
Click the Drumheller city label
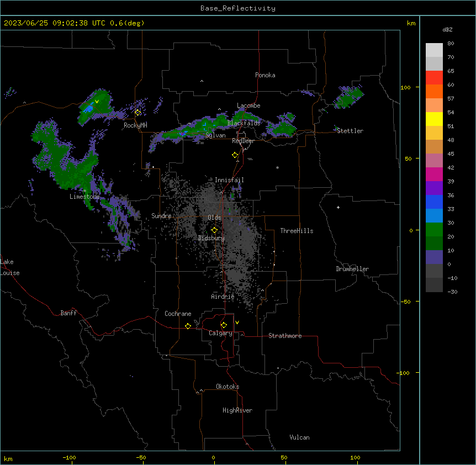point(352,269)
